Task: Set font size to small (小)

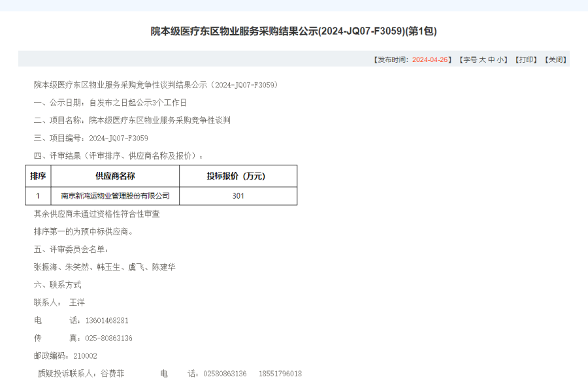Action: (500, 59)
